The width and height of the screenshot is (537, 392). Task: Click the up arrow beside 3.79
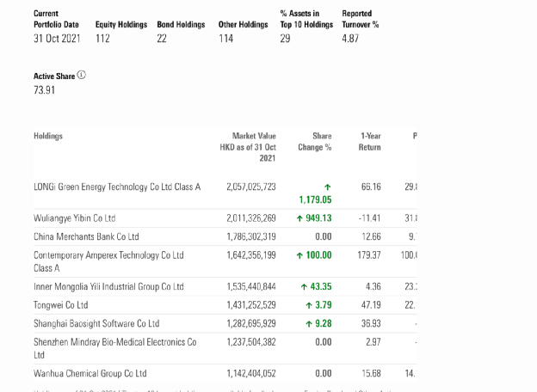(309, 305)
